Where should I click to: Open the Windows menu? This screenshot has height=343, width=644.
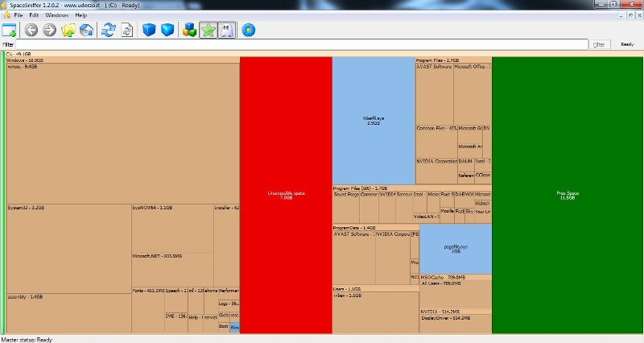click(x=56, y=15)
